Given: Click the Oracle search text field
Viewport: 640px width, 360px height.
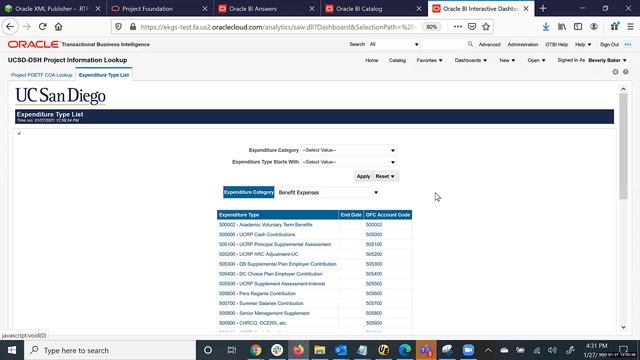Looking at the screenshot, I should click(443, 44).
